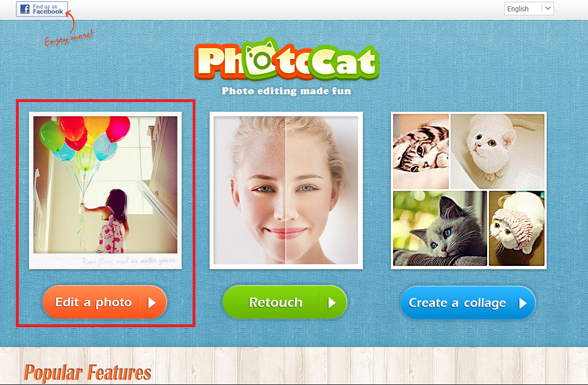Select the cat wearing pink hat image
The image size is (588, 385).
[517, 228]
